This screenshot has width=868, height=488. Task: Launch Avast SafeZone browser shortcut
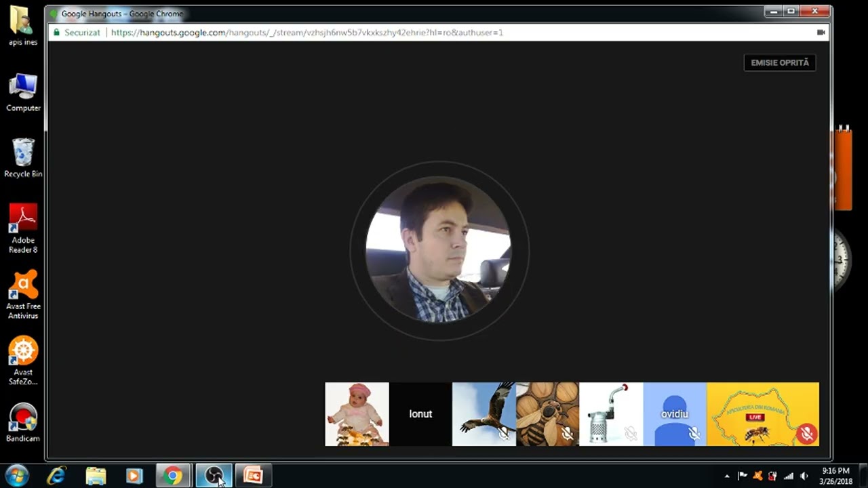(23, 361)
